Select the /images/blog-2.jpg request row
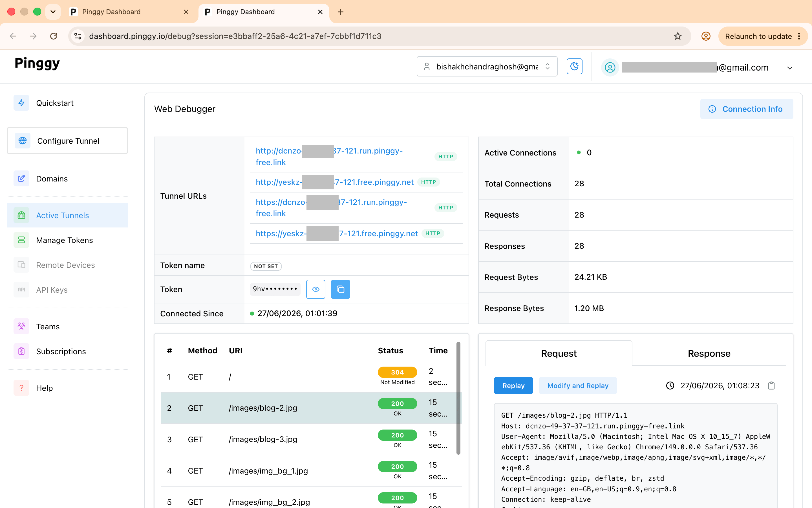Viewport: 812px width, 508px height. pyautogui.click(x=311, y=408)
